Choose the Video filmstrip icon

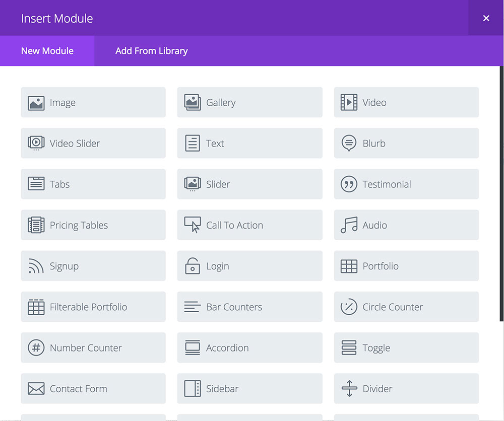(349, 102)
